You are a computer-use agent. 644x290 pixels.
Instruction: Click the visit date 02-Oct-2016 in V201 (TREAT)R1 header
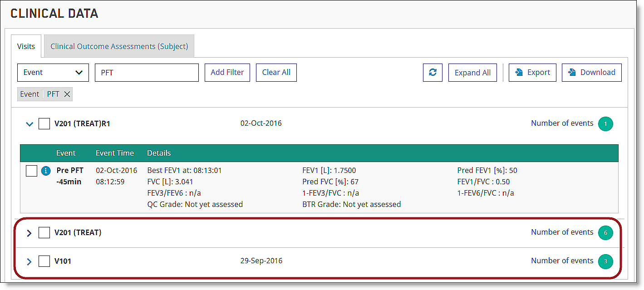pyautogui.click(x=261, y=123)
